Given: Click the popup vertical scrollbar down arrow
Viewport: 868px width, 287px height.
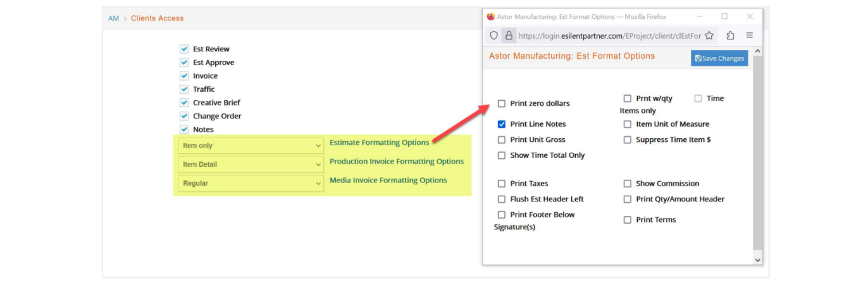Looking at the screenshot, I should [x=758, y=260].
